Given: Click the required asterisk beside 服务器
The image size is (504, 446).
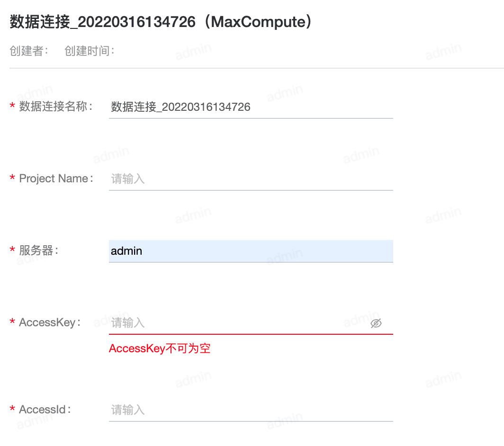Looking at the screenshot, I should coord(12,250).
